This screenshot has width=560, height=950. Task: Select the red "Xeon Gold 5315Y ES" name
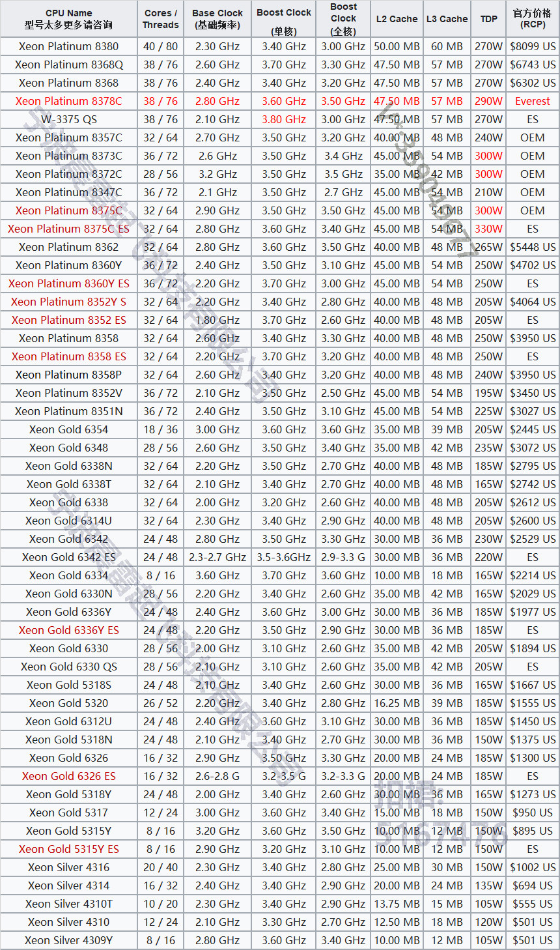point(68,849)
